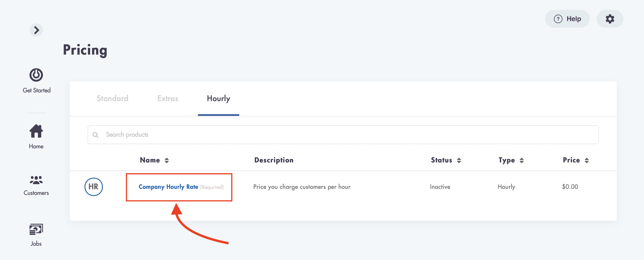Screen dimensions: 644x260
Task: Focus the Search products field
Action: pos(343,135)
